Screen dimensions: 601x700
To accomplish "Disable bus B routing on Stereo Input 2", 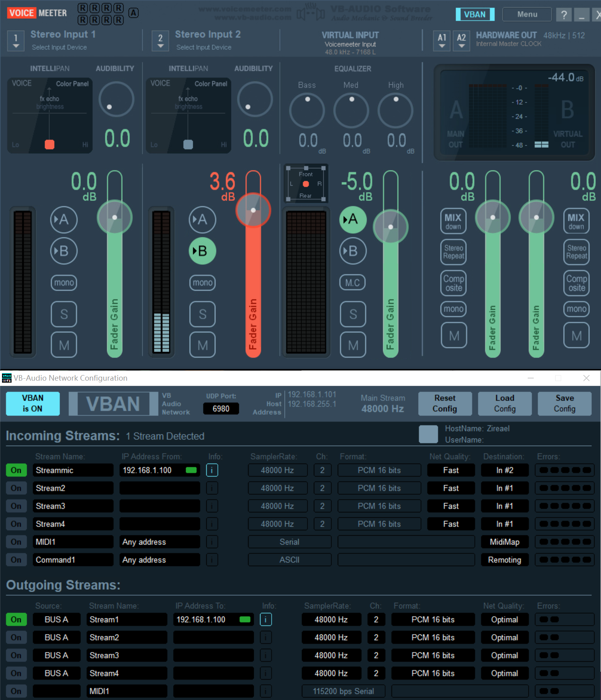I will [202, 251].
